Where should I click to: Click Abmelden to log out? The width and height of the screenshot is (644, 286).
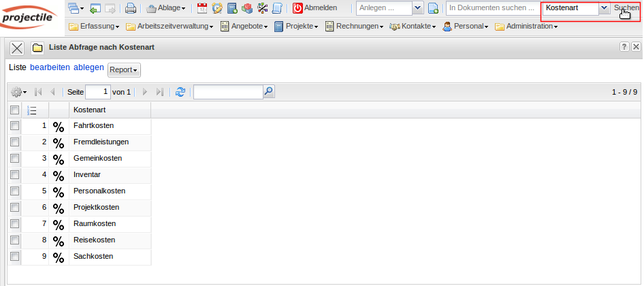[315, 7]
